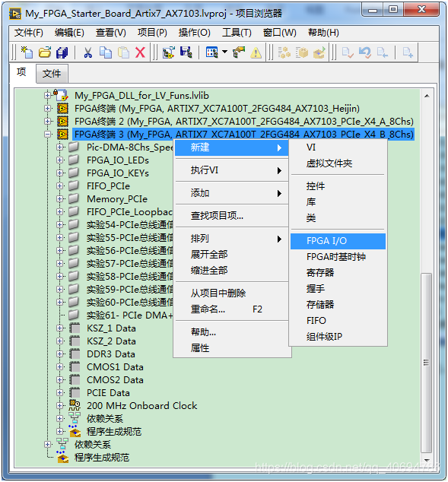Image resolution: width=448 pixels, height=482 pixels.
Task: Click the project tree icon left of Save
Action: point(169,52)
